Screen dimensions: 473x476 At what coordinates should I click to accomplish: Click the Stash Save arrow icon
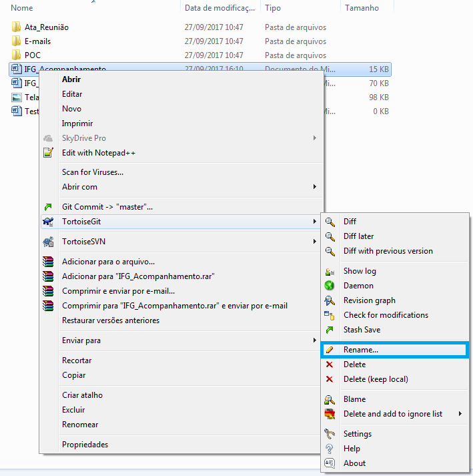[329, 330]
